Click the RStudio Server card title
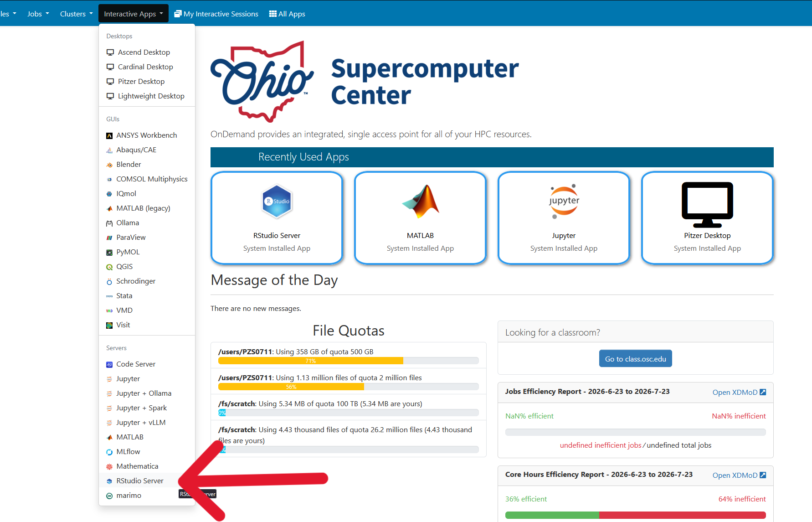Image resolution: width=812 pixels, height=522 pixels. 277,236
